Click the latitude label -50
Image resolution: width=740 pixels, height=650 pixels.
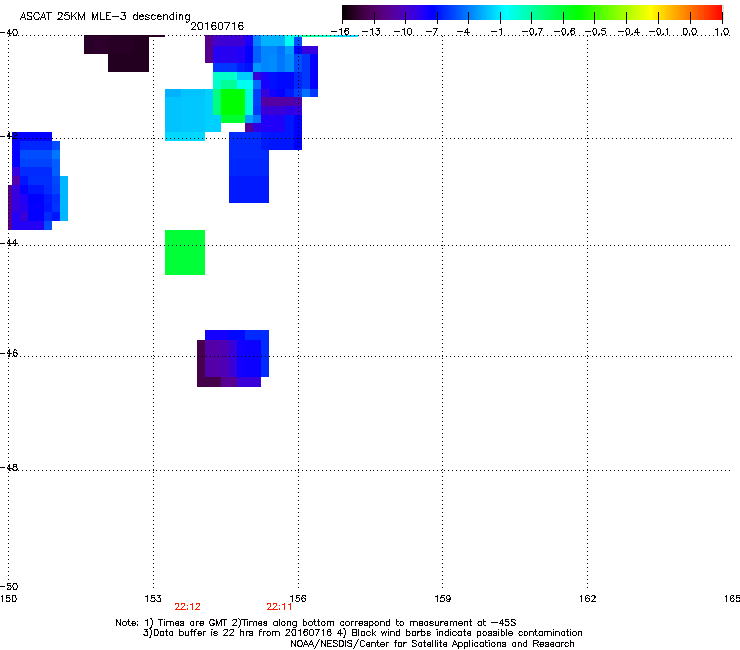click(x=9, y=586)
